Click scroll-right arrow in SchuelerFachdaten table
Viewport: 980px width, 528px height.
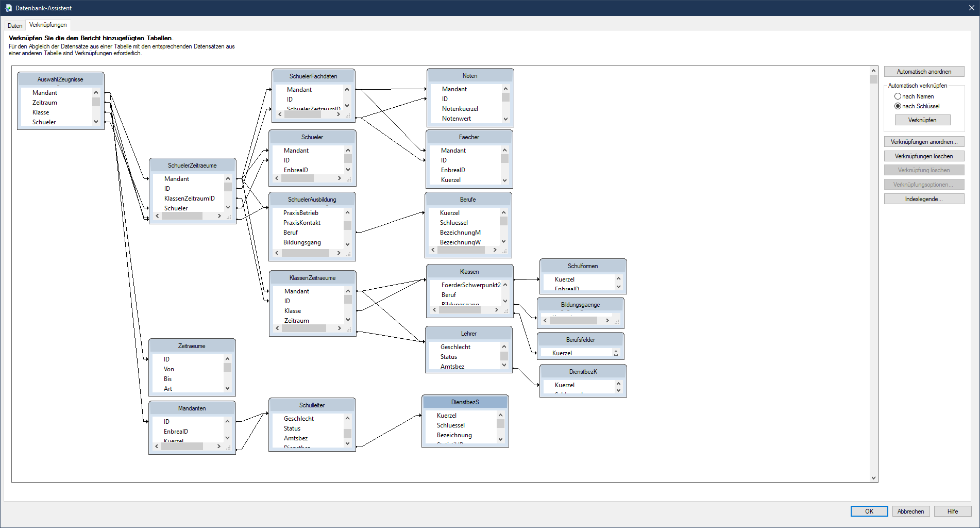coord(339,114)
